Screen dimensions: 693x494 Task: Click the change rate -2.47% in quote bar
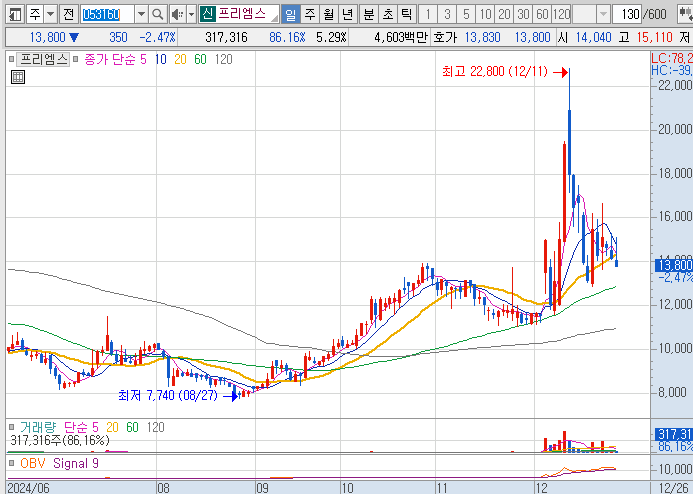157,37
